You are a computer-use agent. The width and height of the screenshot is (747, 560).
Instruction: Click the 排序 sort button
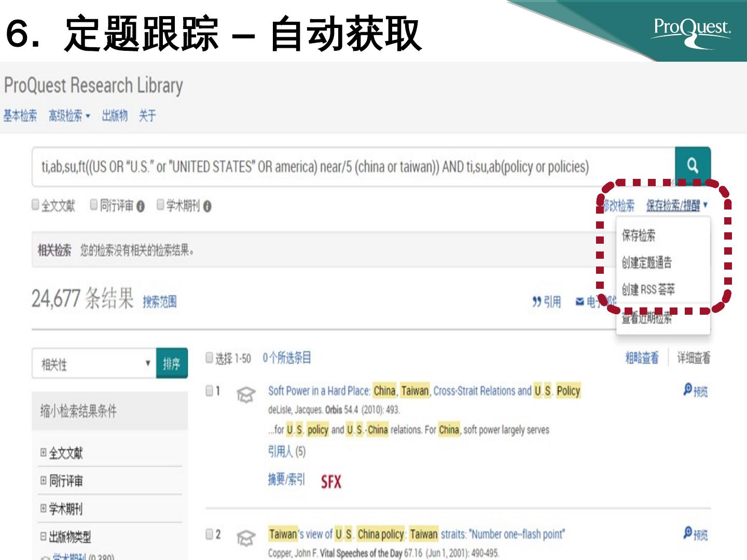[x=172, y=363]
